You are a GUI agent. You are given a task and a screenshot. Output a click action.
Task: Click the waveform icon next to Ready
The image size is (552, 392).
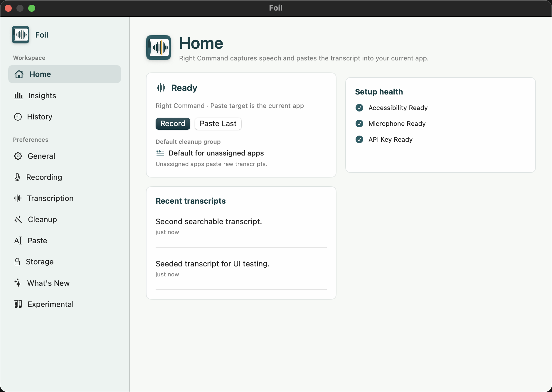[161, 88]
